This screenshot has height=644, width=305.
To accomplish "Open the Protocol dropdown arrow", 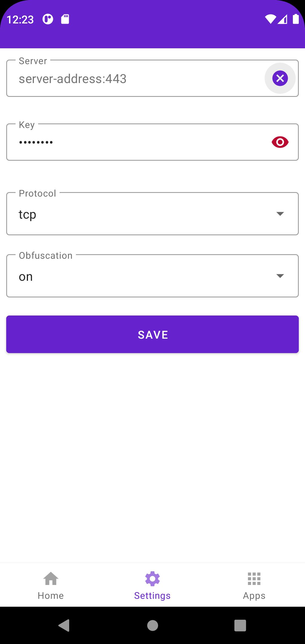I will point(280,214).
